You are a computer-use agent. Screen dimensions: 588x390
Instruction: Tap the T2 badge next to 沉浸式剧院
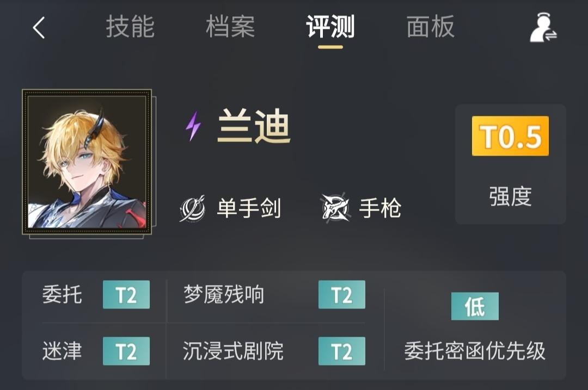[x=341, y=351]
